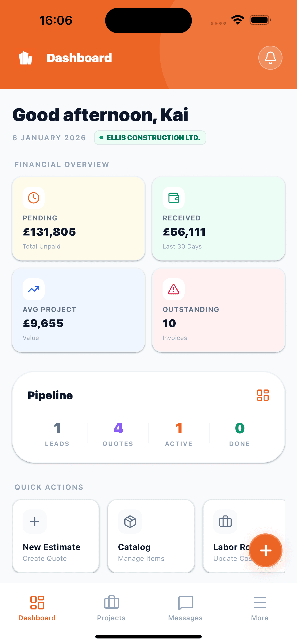This screenshot has width=297, height=644.
Task: Click the clock icon on the Pending card
Action: (x=34, y=198)
